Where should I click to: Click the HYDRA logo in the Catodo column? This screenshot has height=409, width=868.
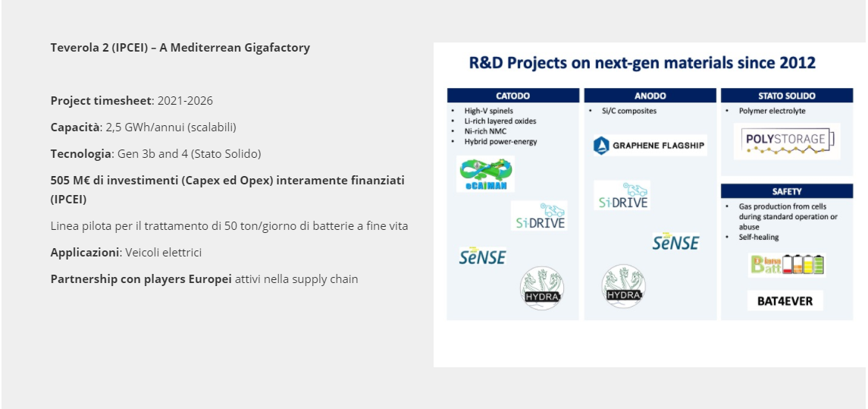coord(541,288)
